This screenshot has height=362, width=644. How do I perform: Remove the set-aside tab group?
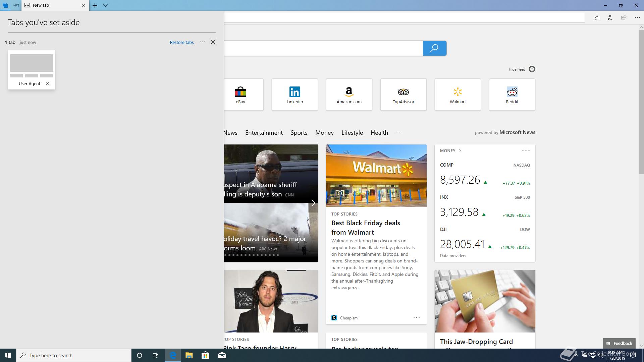(x=213, y=42)
